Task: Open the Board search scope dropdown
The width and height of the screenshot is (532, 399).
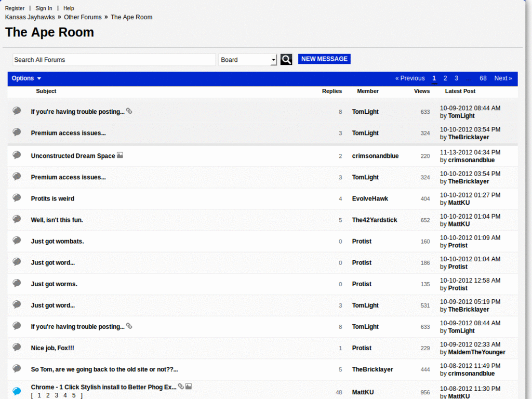Action: [x=248, y=59]
